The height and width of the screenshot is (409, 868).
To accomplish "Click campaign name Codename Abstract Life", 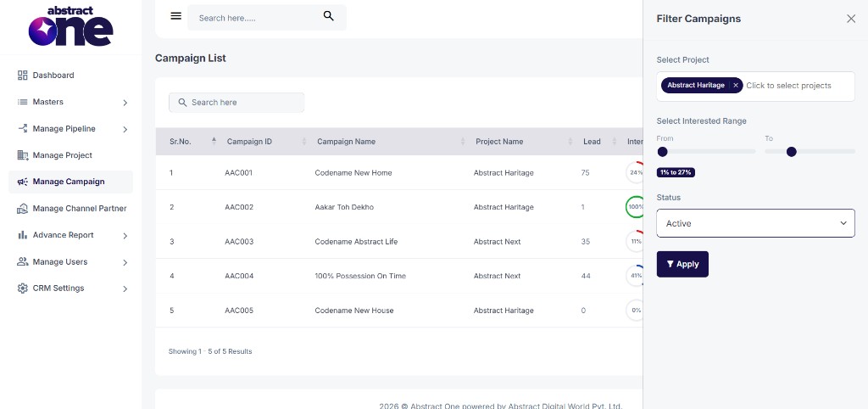I will click(356, 242).
